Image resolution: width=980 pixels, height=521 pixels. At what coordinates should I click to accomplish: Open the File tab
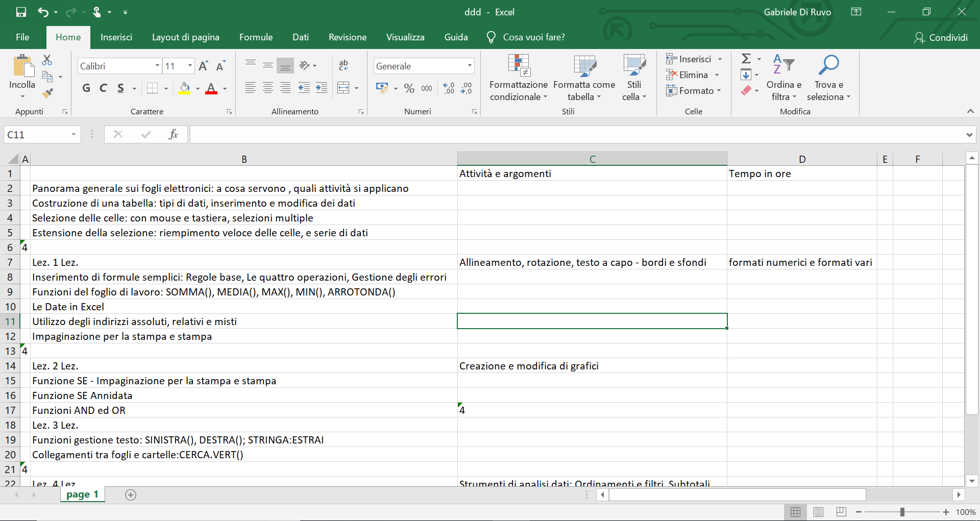tap(22, 37)
